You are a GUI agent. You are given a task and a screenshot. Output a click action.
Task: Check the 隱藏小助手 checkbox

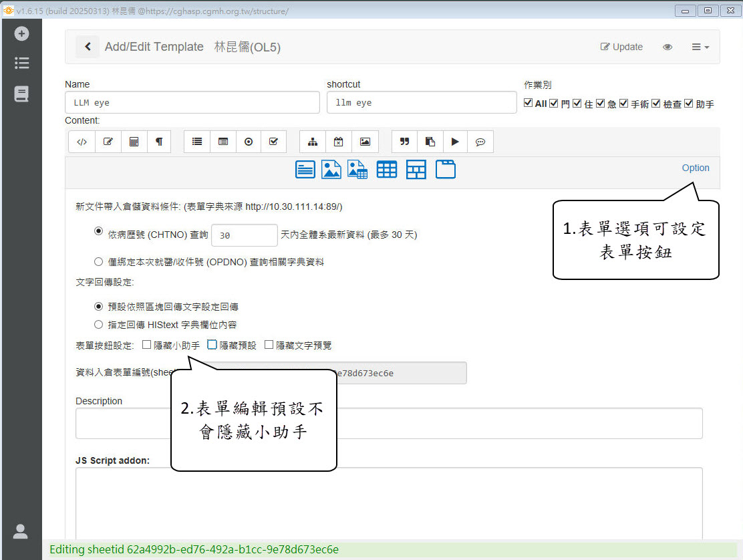pyautogui.click(x=147, y=345)
